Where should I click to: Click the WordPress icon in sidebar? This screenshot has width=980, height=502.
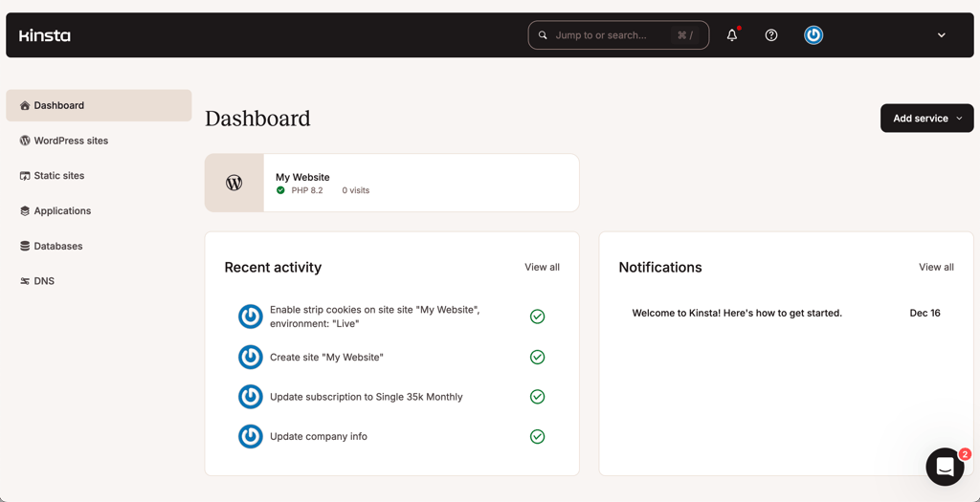[x=25, y=141]
